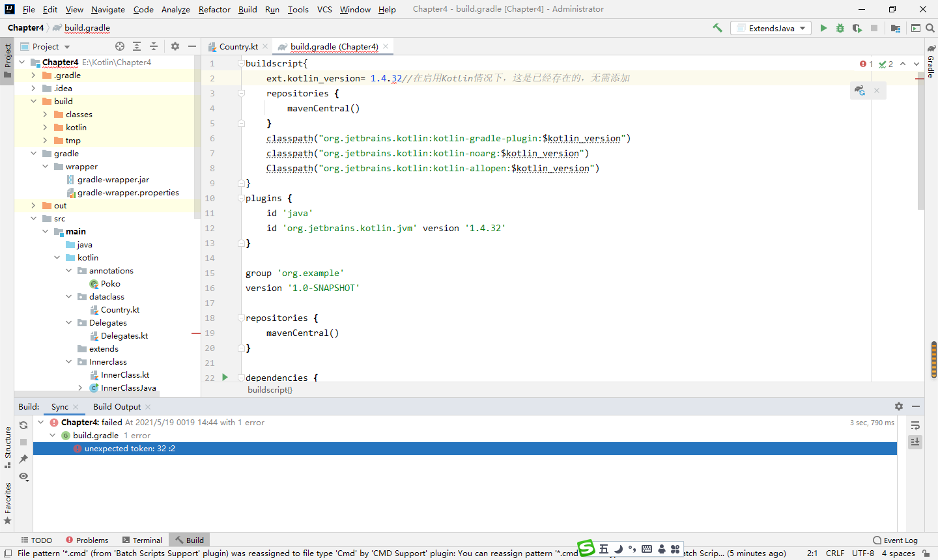Toggle scroll to end in Build output
The image size is (938, 560).
point(915,441)
